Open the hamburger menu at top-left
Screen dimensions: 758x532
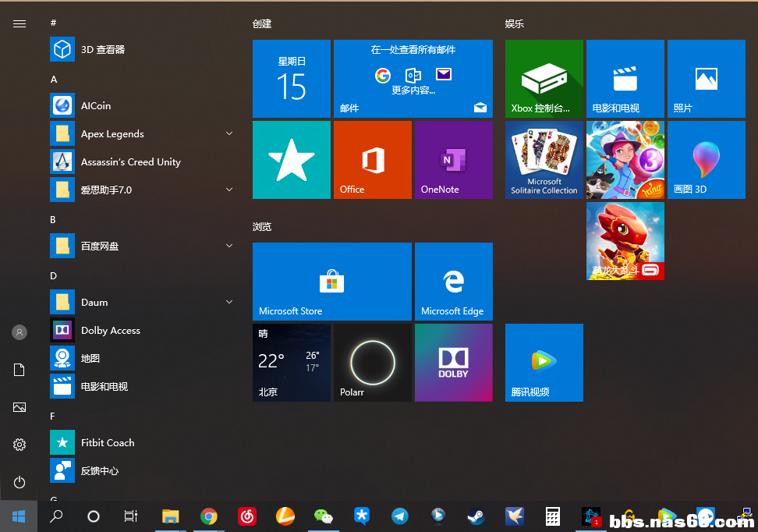(x=19, y=24)
